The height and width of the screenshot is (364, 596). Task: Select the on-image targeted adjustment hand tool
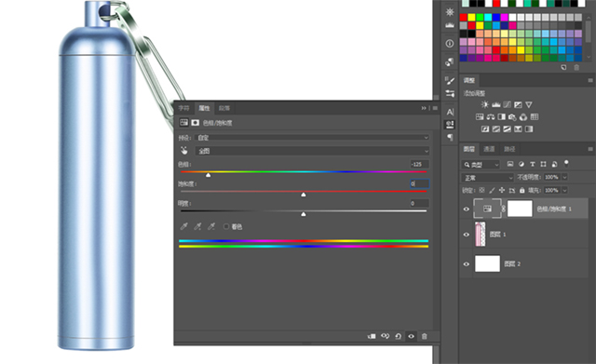184,151
